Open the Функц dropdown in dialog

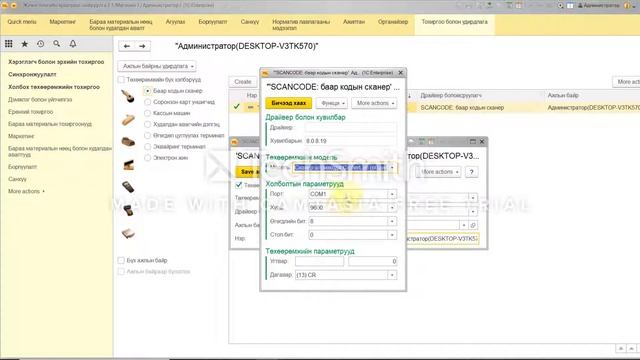click(x=332, y=103)
